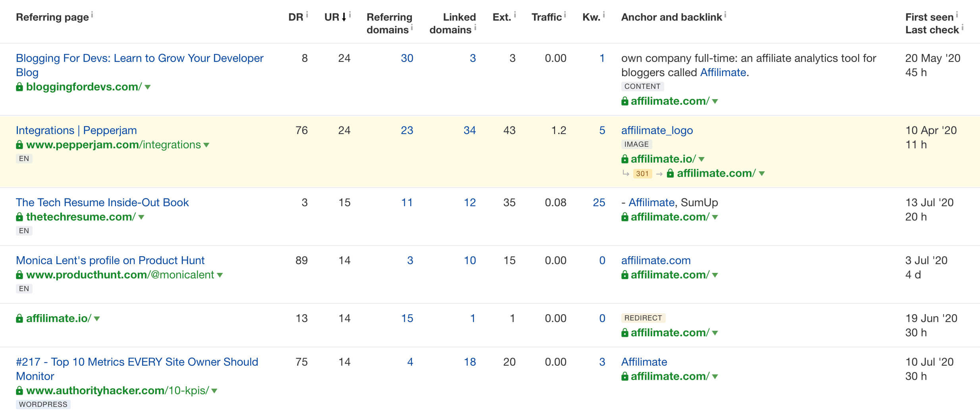The image size is (980, 418).
Task: Click EN tag under pepperjam.com URL
Action: (x=24, y=158)
